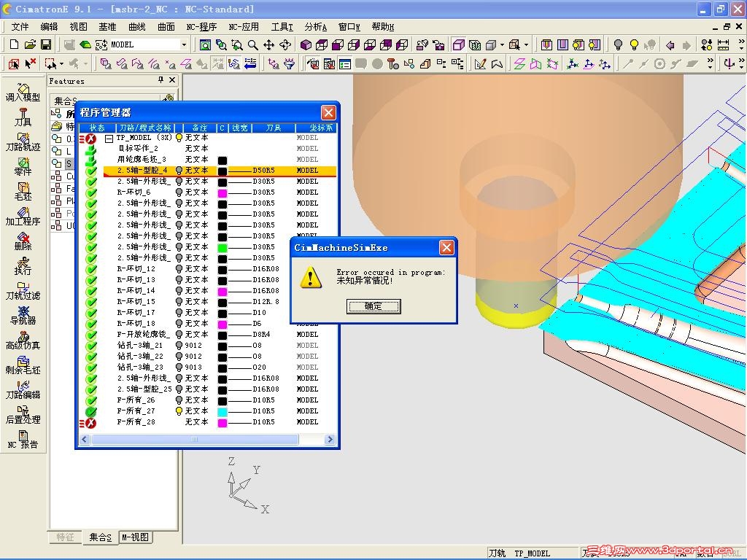This screenshot has width=747, height=560.
Task: Click the 刀路/程式名称 column header
Action: (x=145, y=128)
